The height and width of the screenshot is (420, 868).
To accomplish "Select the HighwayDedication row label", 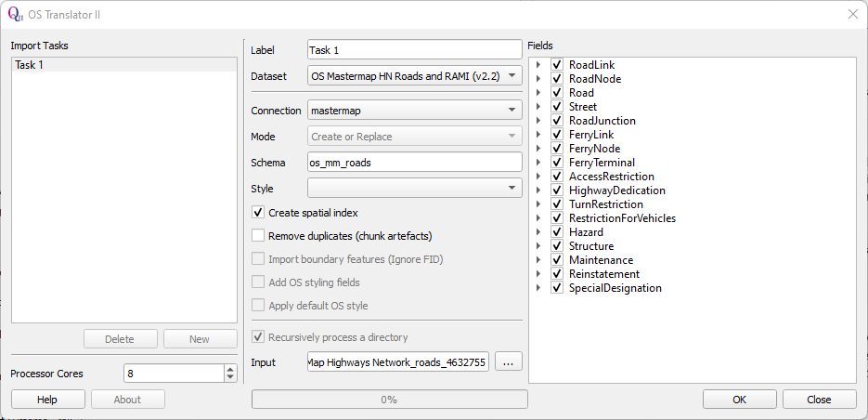I will pyautogui.click(x=617, y=190).
